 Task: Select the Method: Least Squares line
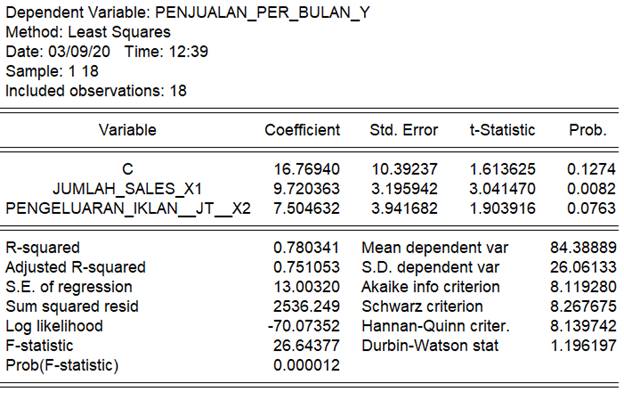[88, 32]
